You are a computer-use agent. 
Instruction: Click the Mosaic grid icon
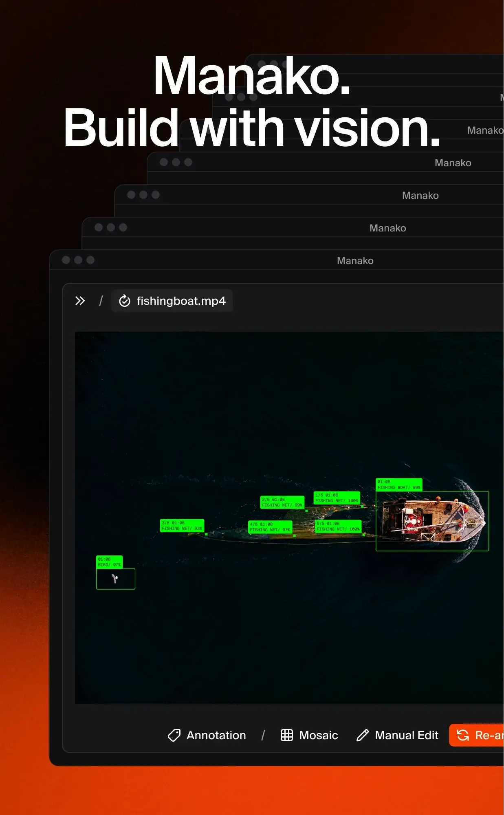(x=287, y=735)
